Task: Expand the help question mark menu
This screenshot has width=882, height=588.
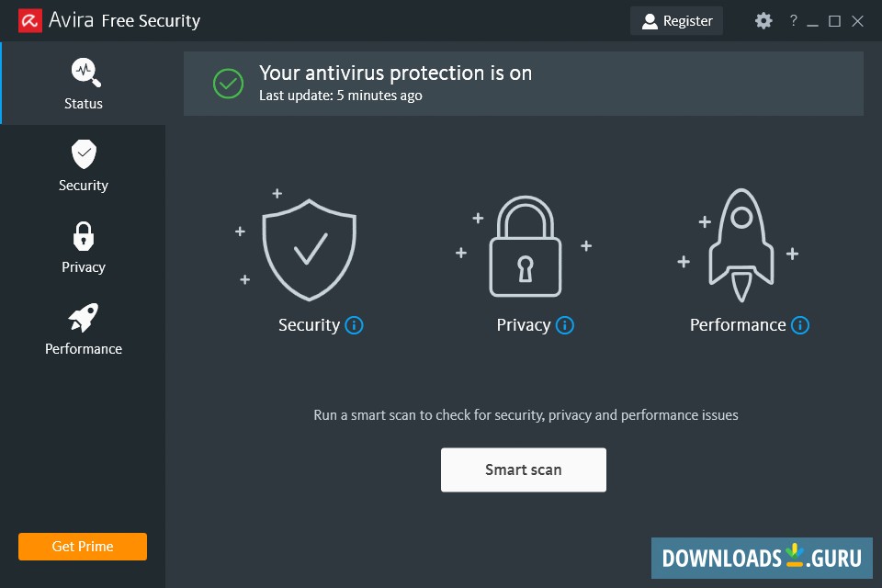Action: [792, 19]
